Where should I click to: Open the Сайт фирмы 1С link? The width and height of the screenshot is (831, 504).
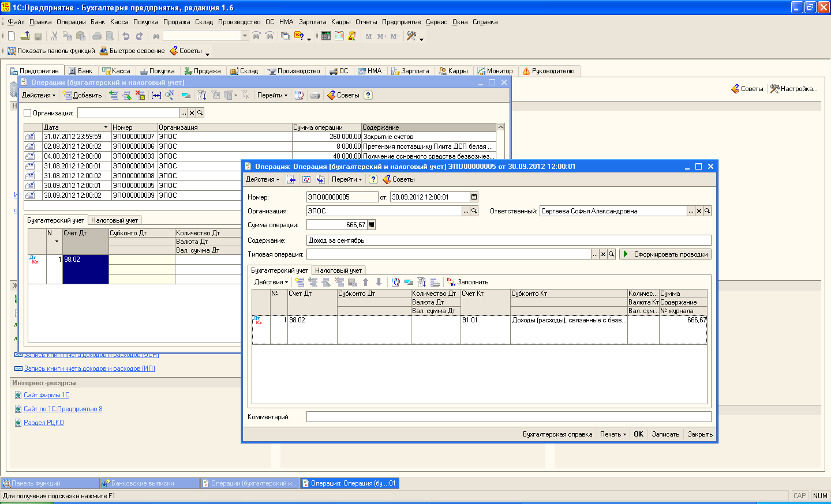46,395
